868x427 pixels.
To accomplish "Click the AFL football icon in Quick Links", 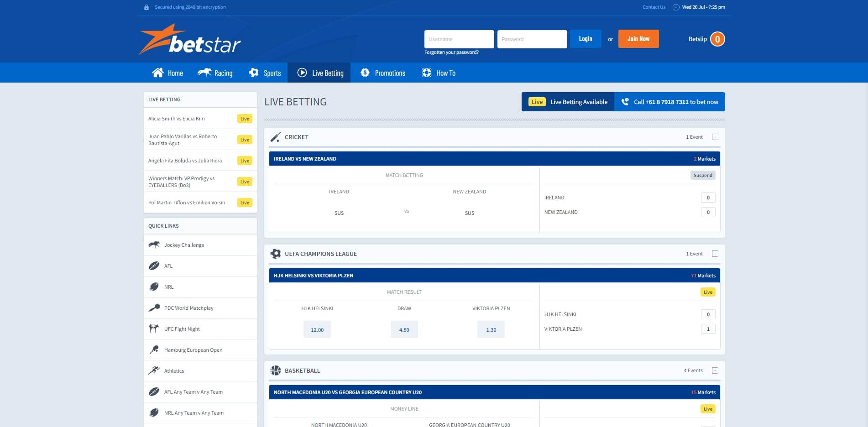I will 154,266.
